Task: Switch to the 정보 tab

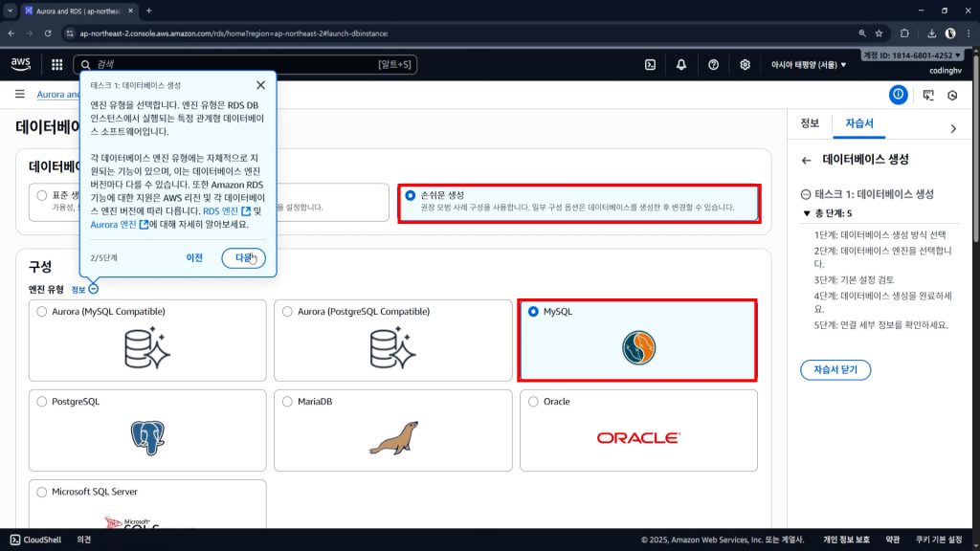Action: click(810, 123)
